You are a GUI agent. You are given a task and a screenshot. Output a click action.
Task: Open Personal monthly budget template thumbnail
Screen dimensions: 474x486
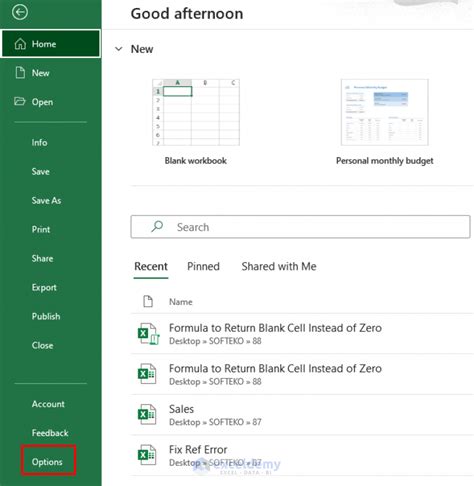click(385, 112)
